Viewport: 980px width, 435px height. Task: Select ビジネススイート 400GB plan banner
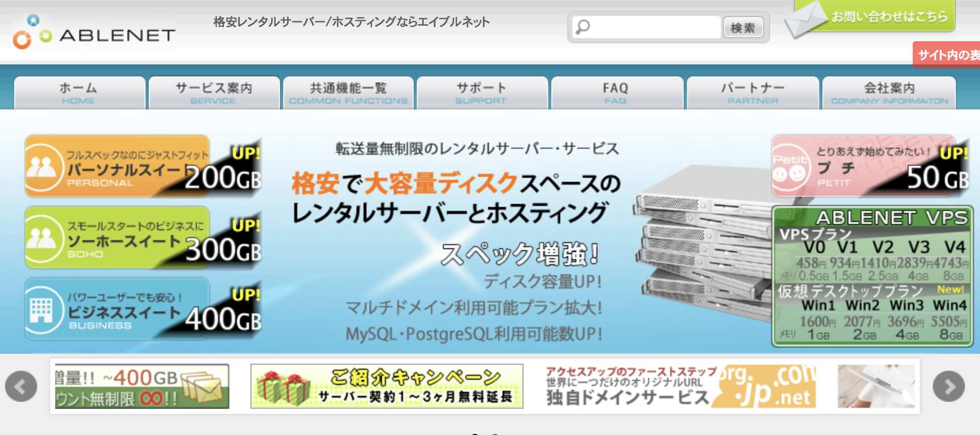click(143, 309)
